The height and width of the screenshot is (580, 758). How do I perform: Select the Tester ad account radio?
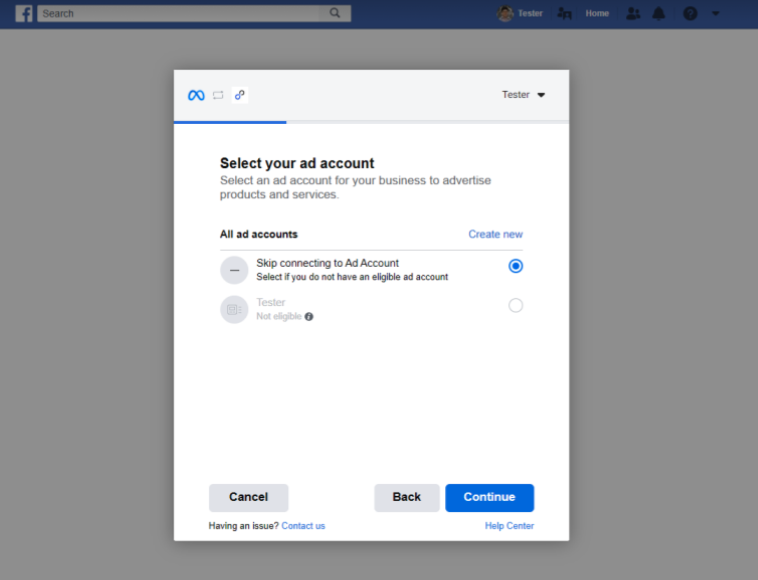click(x=515, y=305)
